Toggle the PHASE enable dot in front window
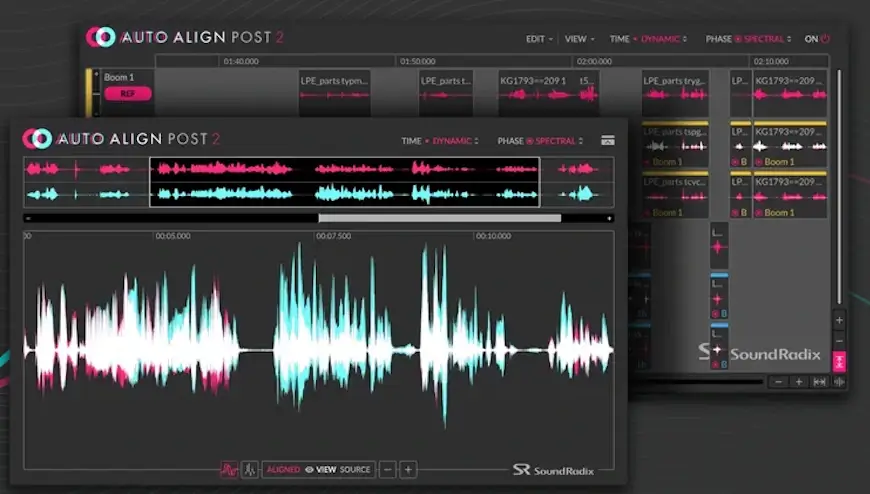This screenshot has height=494, width=870. (529, 141)
